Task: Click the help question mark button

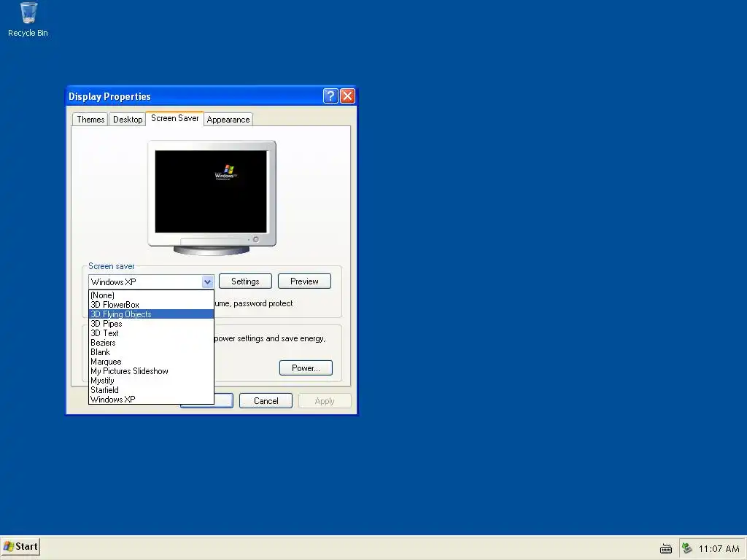Action: (330, 96)
